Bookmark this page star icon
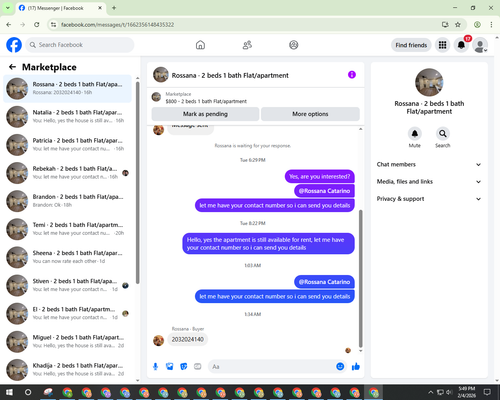This screenshot has width=500, height=400. tap(458, 25)
